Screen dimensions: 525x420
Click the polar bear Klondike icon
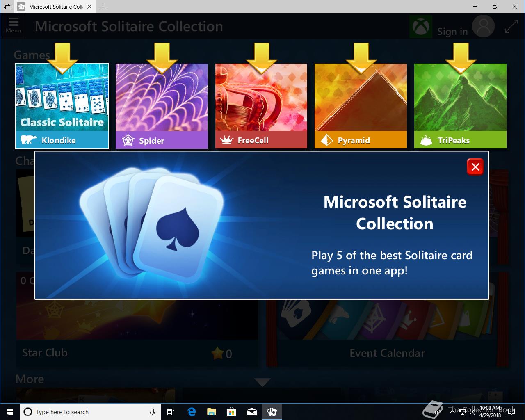click(28, 140)
